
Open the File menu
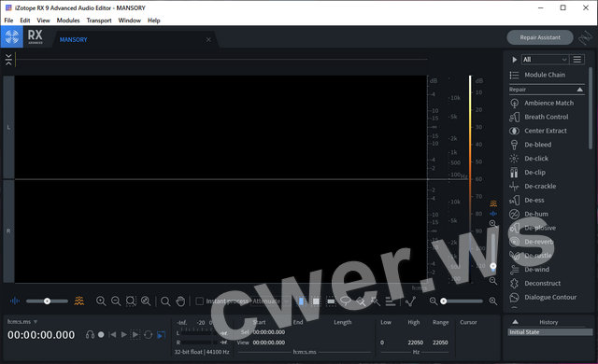(x=8, y=21)
